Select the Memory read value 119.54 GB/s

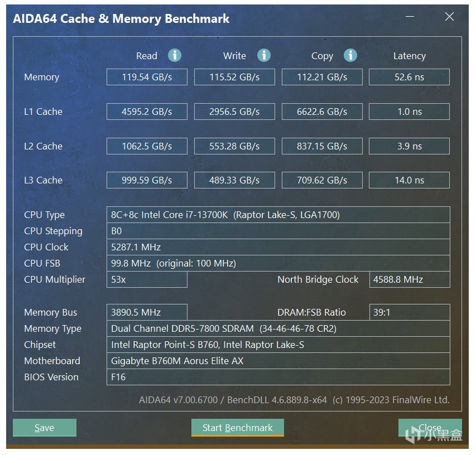147,77
